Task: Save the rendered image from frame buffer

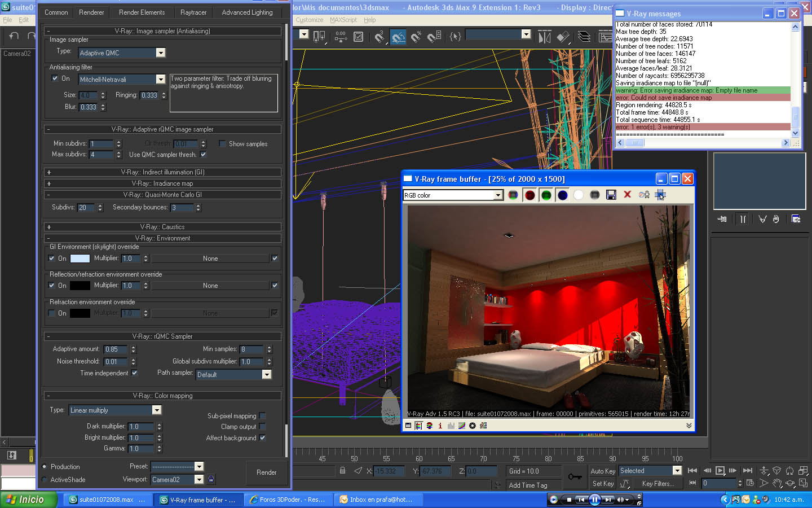Action: click(611, 195)
